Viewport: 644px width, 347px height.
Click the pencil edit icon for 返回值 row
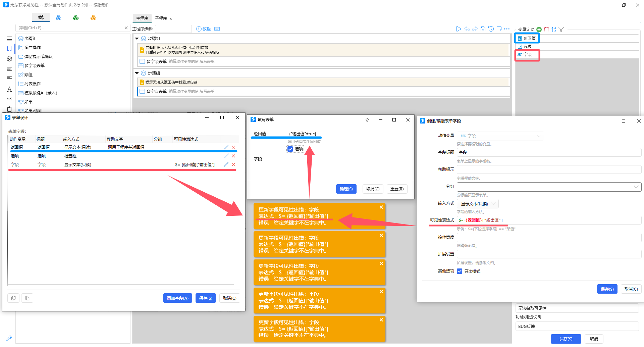pyautogui.click(x=226, y=147)
